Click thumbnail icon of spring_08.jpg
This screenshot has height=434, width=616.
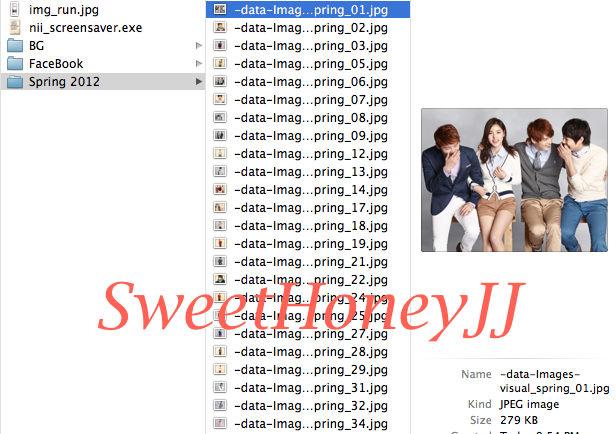[x=220, y=117]
